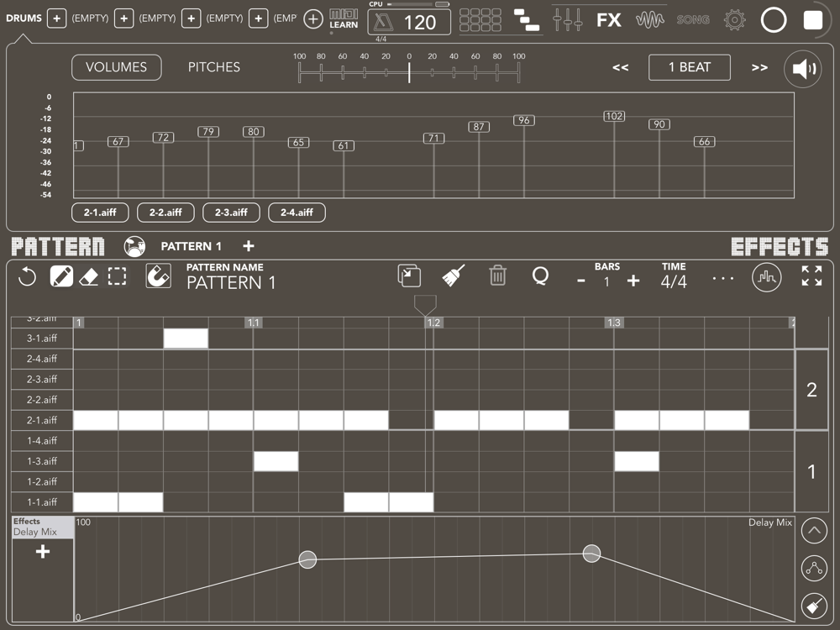Add a new pattern with the plus
Image resolution: width=840 pixels, height=630 pixels.
pos(249,246)
